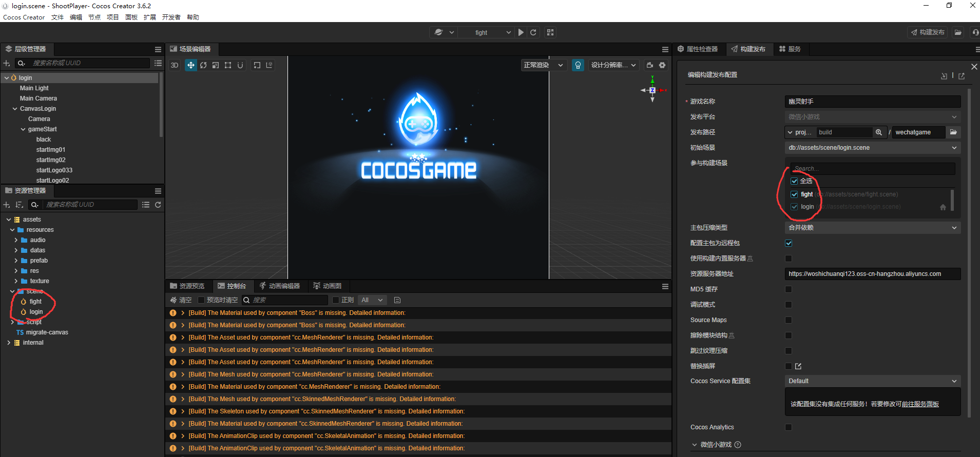Open hierarchy panel hamburger menu

(x=158, y=49)
